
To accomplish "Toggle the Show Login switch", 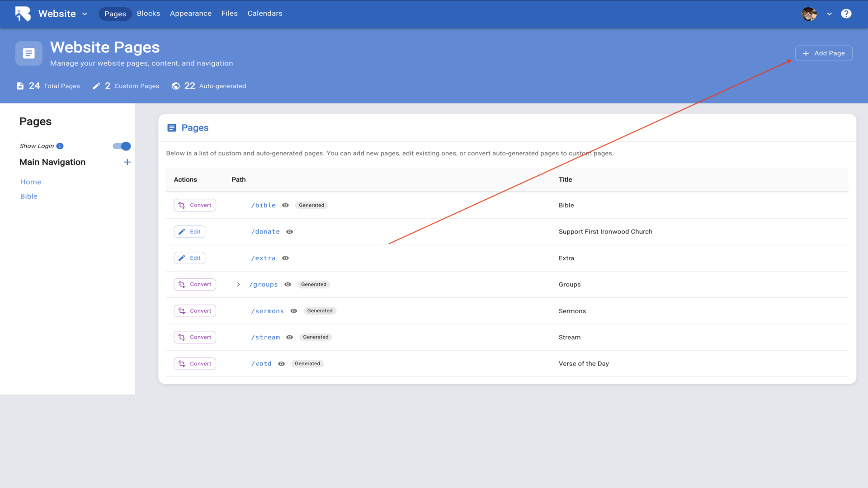I will click(122, 146).
